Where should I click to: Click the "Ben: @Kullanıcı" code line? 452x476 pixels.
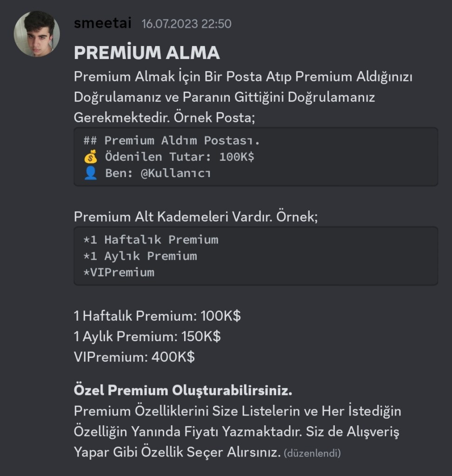[x=157, y=174]
